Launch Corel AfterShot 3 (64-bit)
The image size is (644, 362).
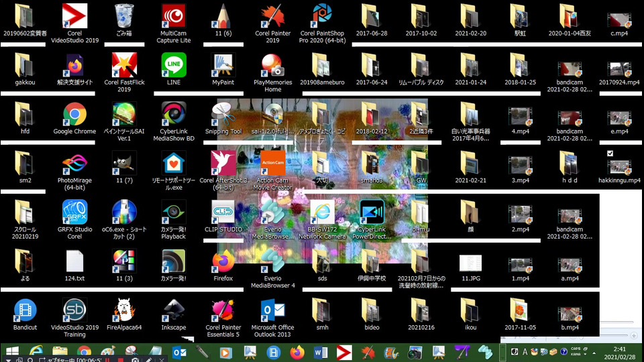pyautogui.click(x=223, y=170)
